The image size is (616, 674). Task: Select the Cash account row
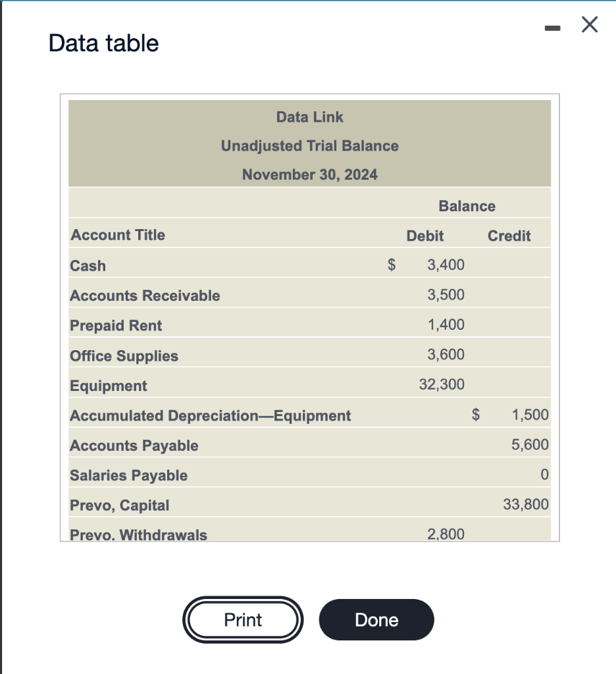coord(263,265)
